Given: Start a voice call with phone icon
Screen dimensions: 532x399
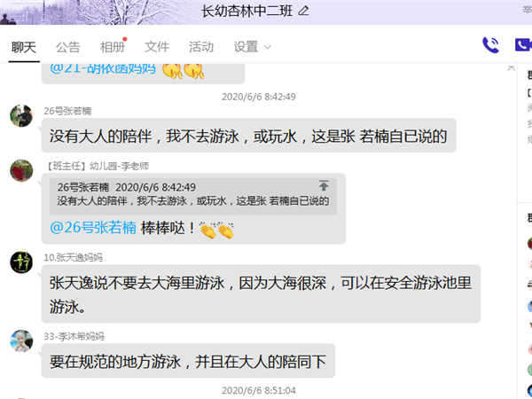Looking at the screenshot, I should pos(490,45).
